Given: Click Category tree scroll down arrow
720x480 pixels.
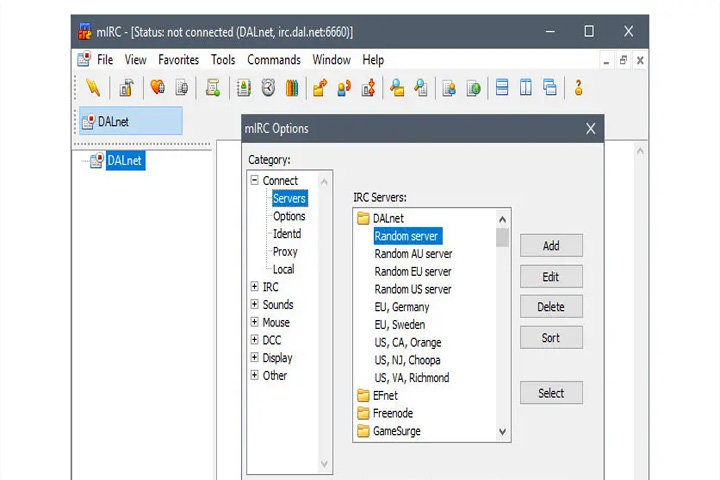Looking at the screenshot, I should click(x=324, y=463).
